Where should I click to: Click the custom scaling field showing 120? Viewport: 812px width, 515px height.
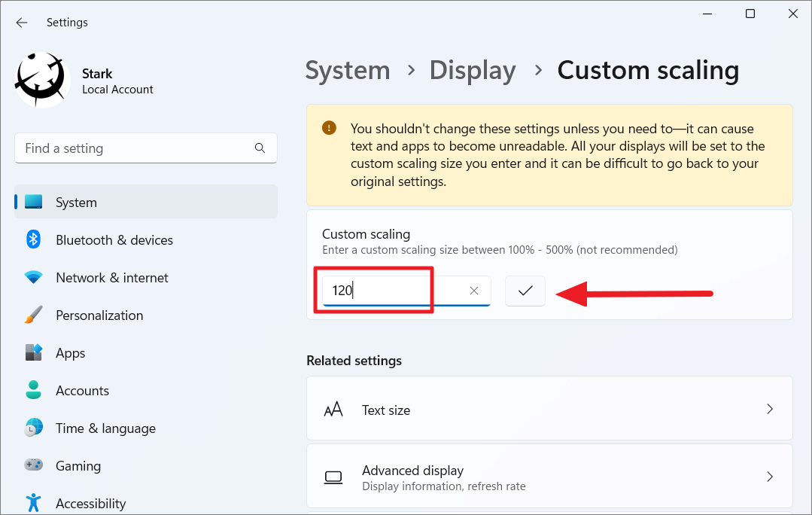coord(374,291)
